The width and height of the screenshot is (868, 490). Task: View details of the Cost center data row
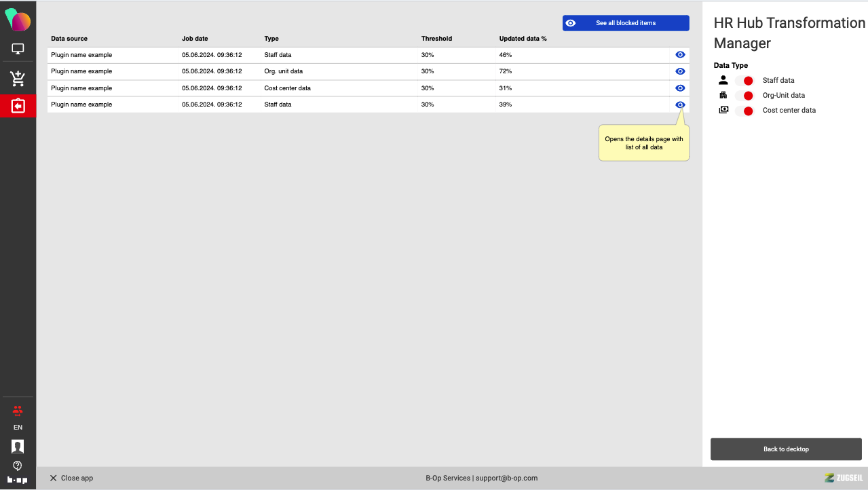coord(680,88)
